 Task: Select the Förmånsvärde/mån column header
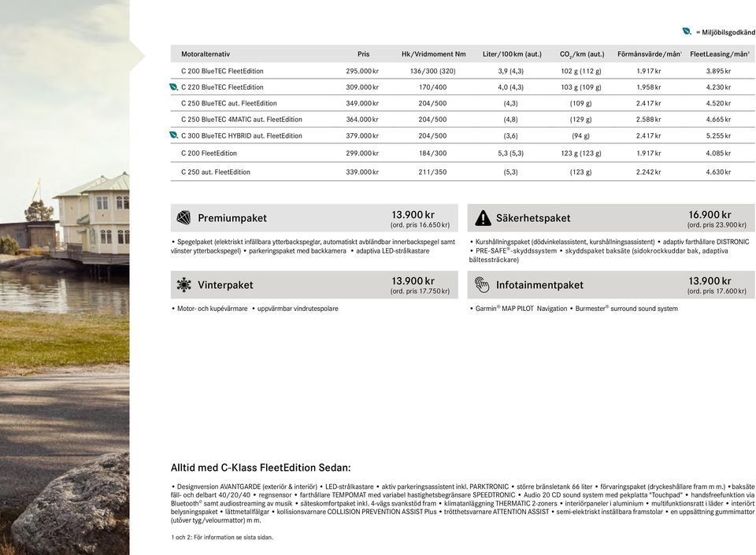click(x=650, y=54)
